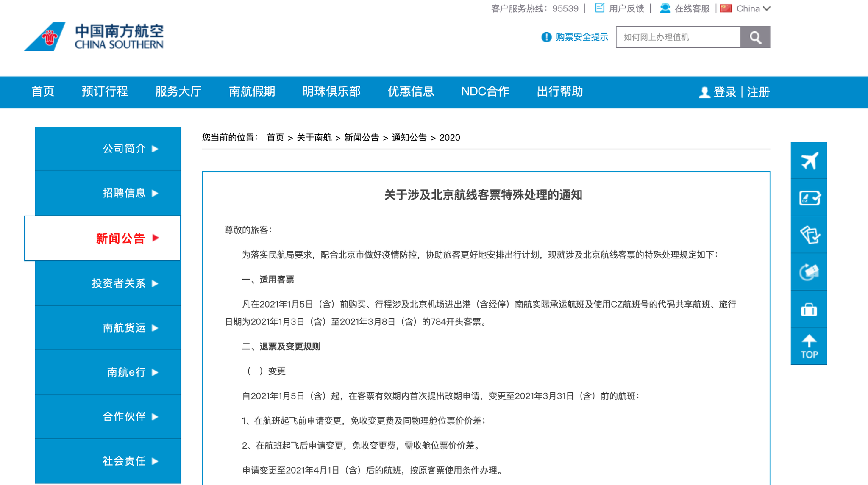Expand 合作伙伴 sidebar arrow

coord(155,417)
